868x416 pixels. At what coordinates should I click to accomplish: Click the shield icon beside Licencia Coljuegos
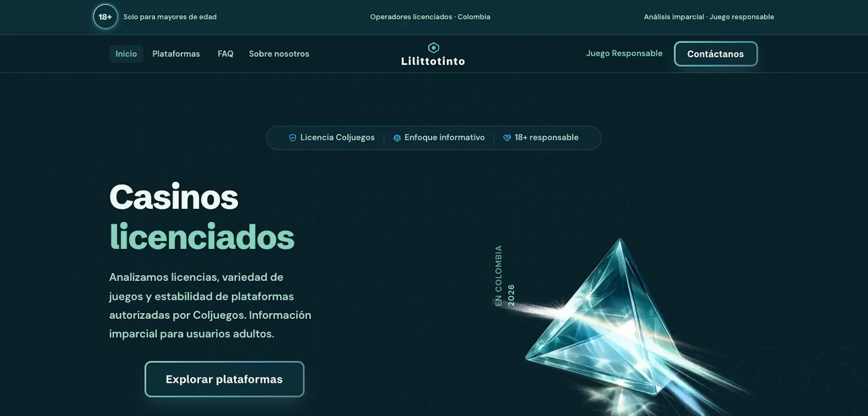[x=292, y=138]
